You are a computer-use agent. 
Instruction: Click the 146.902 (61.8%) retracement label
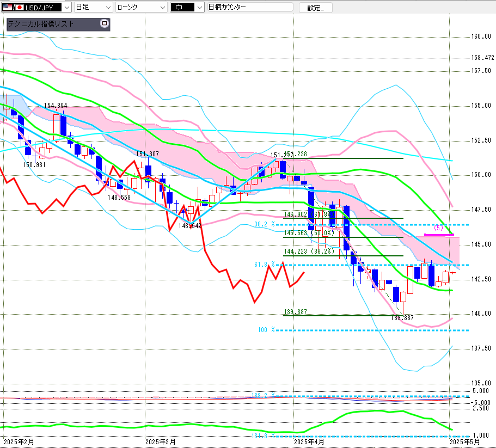click(309, 214)
